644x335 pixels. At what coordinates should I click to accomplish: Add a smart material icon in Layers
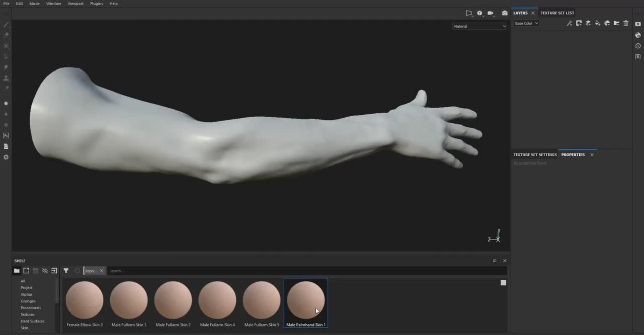607,23
